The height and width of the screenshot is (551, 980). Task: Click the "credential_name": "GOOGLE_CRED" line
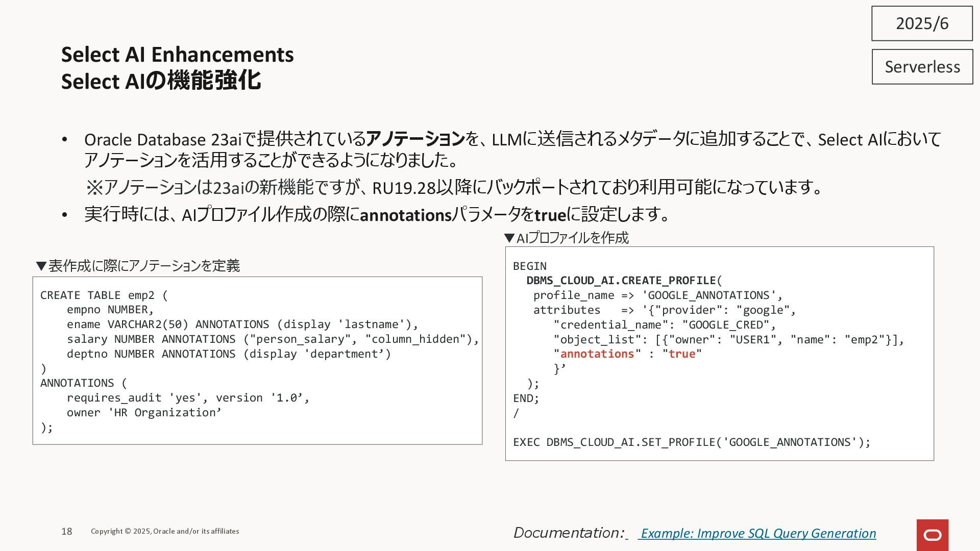coord(665,325)
